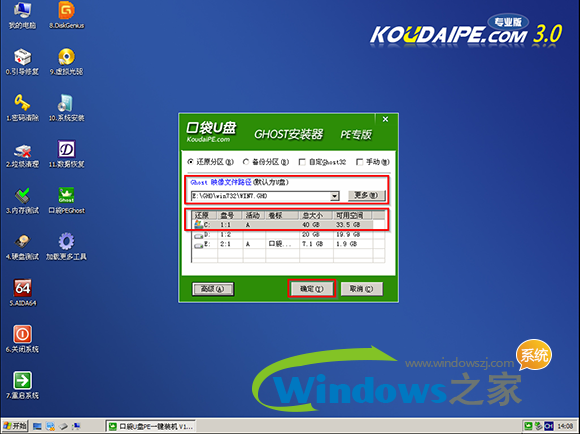The height and width of the screenshot is (434, 580).
Task: Launch the 1.密码清除 key icon
Action: (22, 108)
